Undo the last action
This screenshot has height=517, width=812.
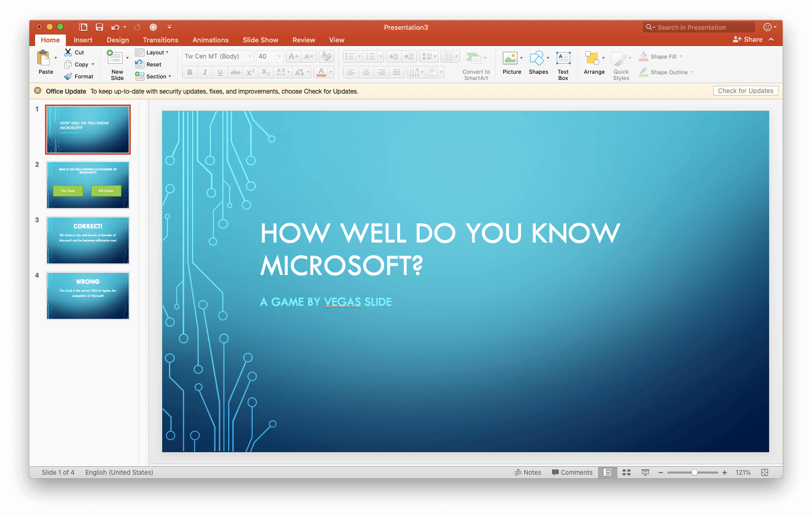coord(115,27)
